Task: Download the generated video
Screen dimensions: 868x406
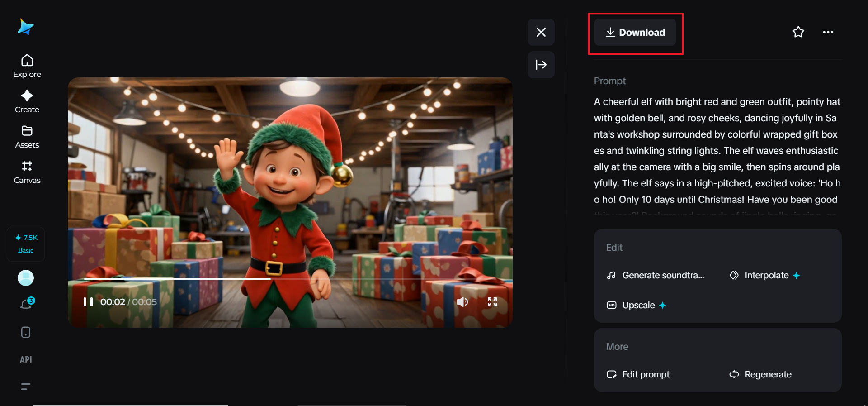Action: [x=635, y=33]
